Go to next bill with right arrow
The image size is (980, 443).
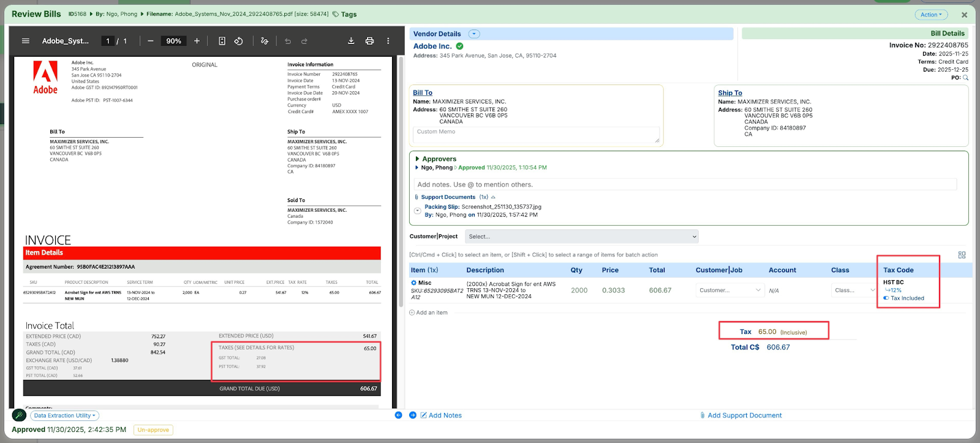pyautogui.click(x=413, y=415)
